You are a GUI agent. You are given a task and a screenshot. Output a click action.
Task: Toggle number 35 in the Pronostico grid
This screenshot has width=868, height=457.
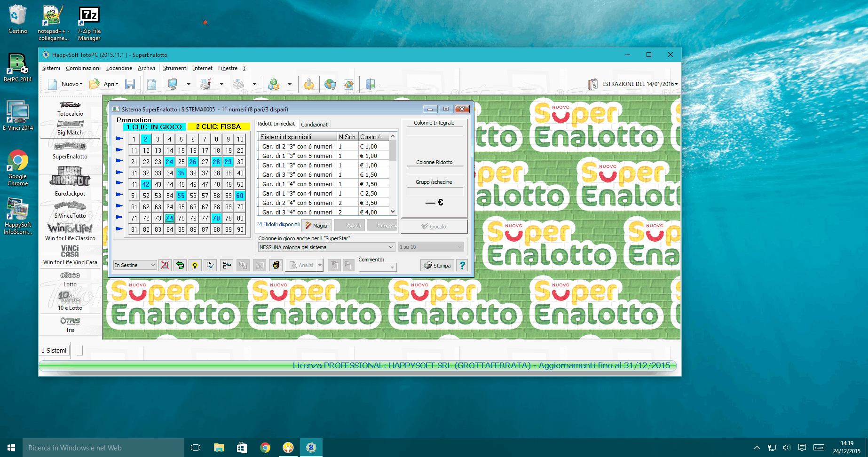pos(181,173)
